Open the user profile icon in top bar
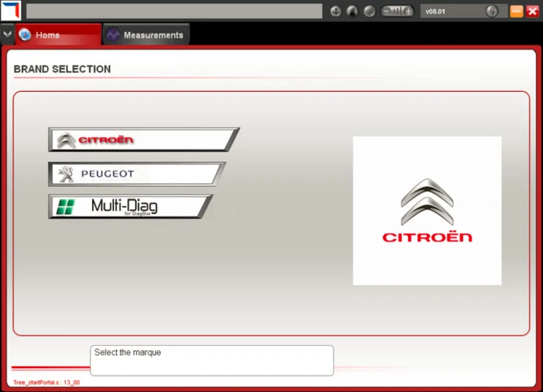The height and width of the screenshot is (392, 543). tap(352, 11)
